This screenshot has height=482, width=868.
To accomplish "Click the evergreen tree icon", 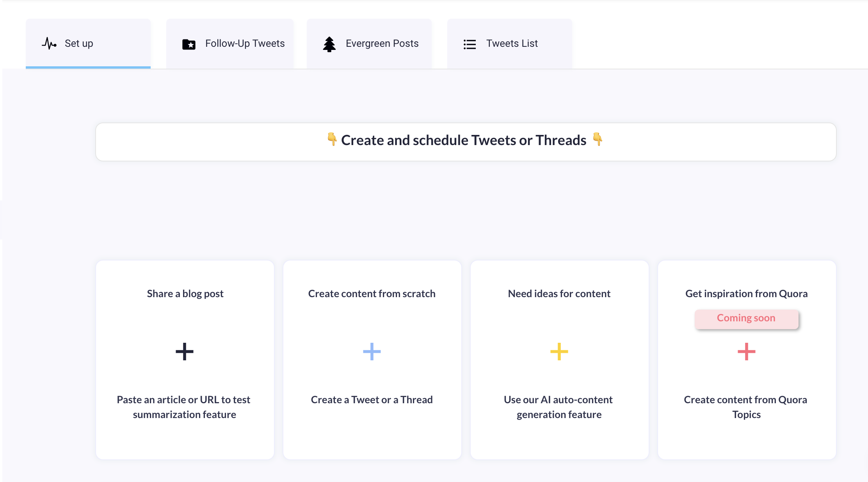I will (x=329, y=44).
